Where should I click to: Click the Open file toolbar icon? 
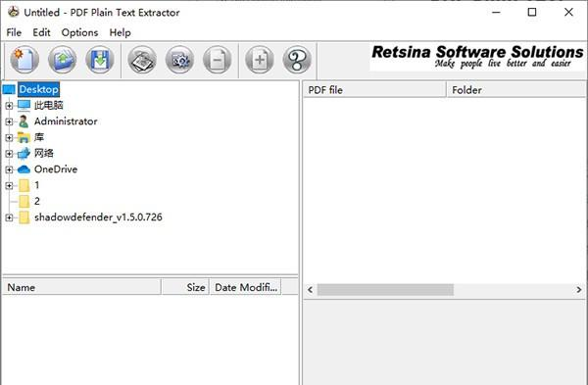click(63, 60)
